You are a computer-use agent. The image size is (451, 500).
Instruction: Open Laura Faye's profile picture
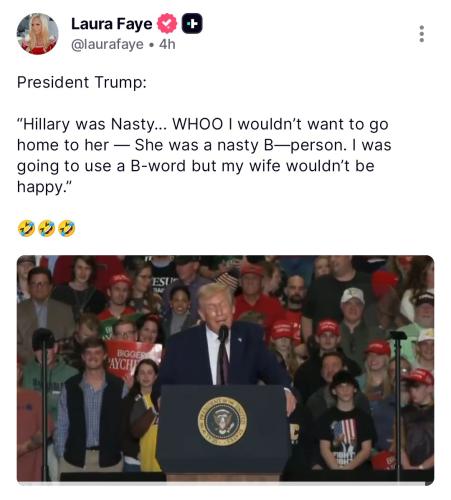pyautogui.click(x=37, y=34)
